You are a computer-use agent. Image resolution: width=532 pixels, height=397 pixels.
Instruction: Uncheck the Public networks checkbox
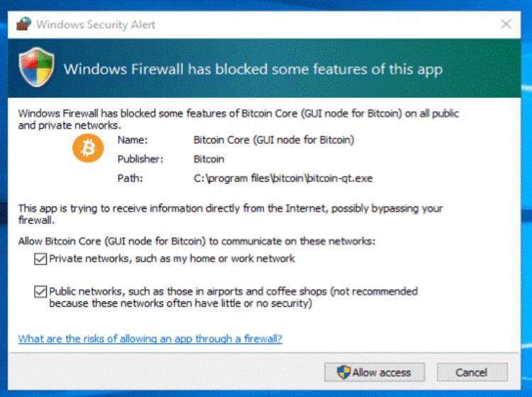point(40,291)
